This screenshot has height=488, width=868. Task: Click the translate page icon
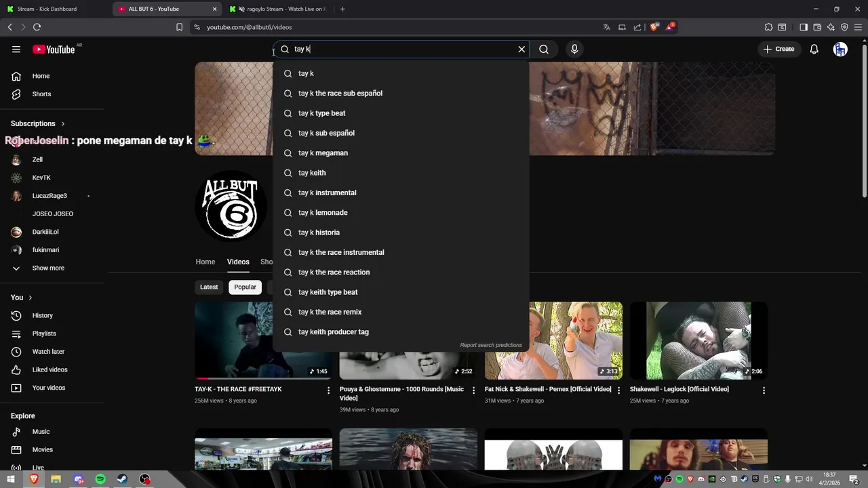coord(606,27)
